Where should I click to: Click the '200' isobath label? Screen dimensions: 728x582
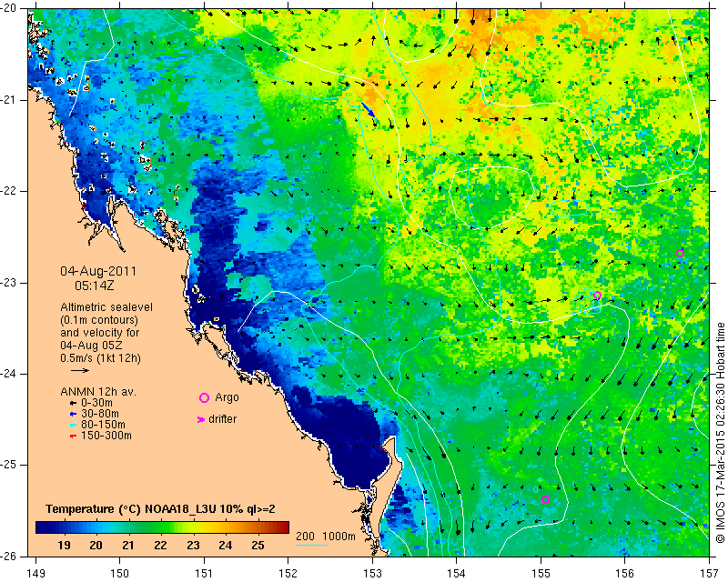coord(305,537)
